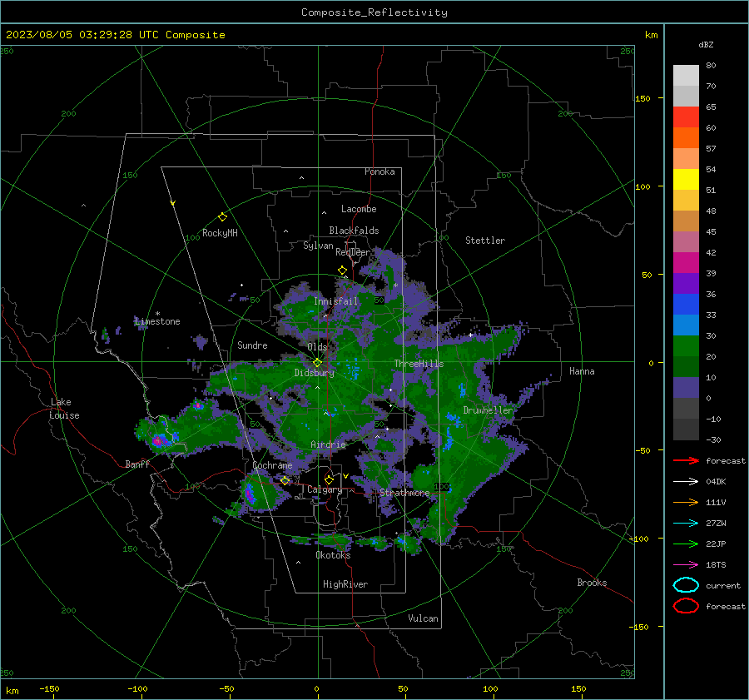Image resolution: width=749 pixels, height=700 pixels.
Task: Select the cyan 27ZW arrow icon
Action: [x=686, y=524]
